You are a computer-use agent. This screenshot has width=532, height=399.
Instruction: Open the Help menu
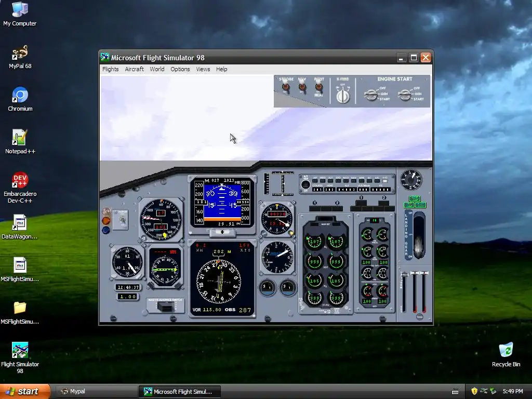pos(221,69)
